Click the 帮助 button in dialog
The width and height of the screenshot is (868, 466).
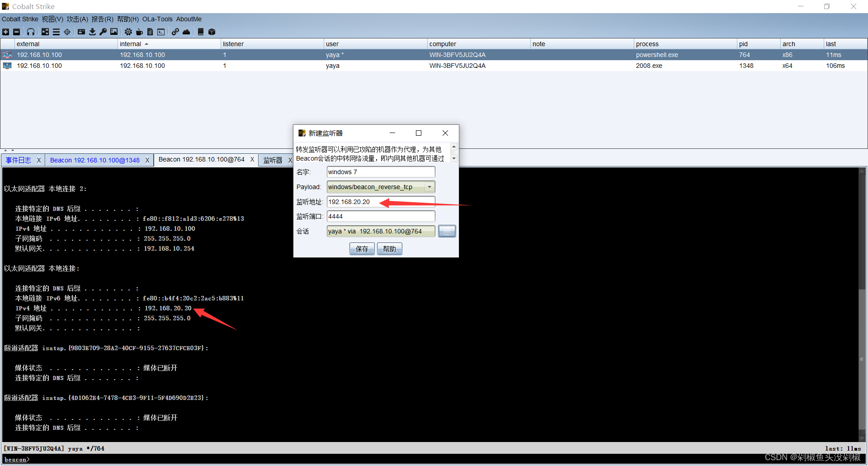click(390, 249)
